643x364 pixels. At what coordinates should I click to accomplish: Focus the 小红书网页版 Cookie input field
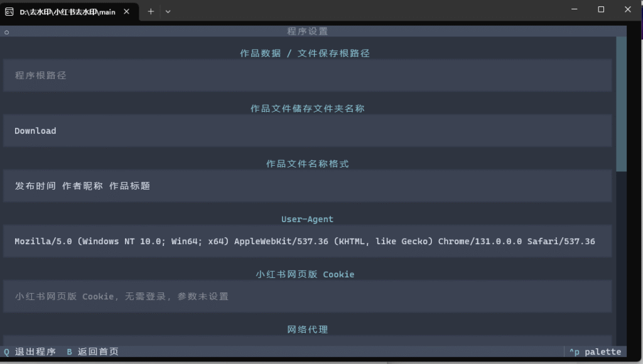[307, 296]
